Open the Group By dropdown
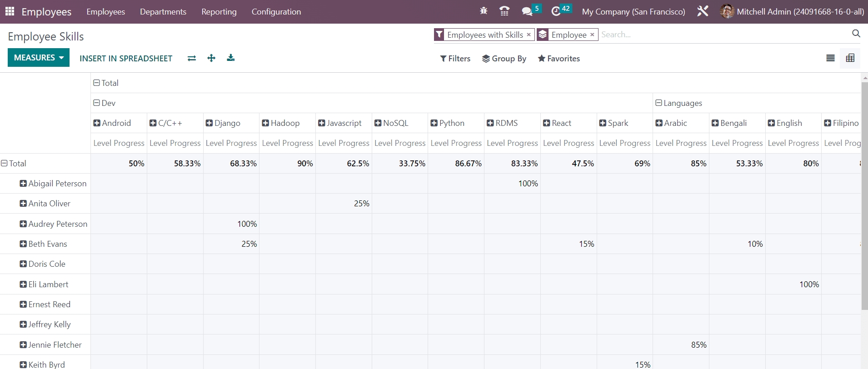The image size is (868, 369). (x=504, y=59)
